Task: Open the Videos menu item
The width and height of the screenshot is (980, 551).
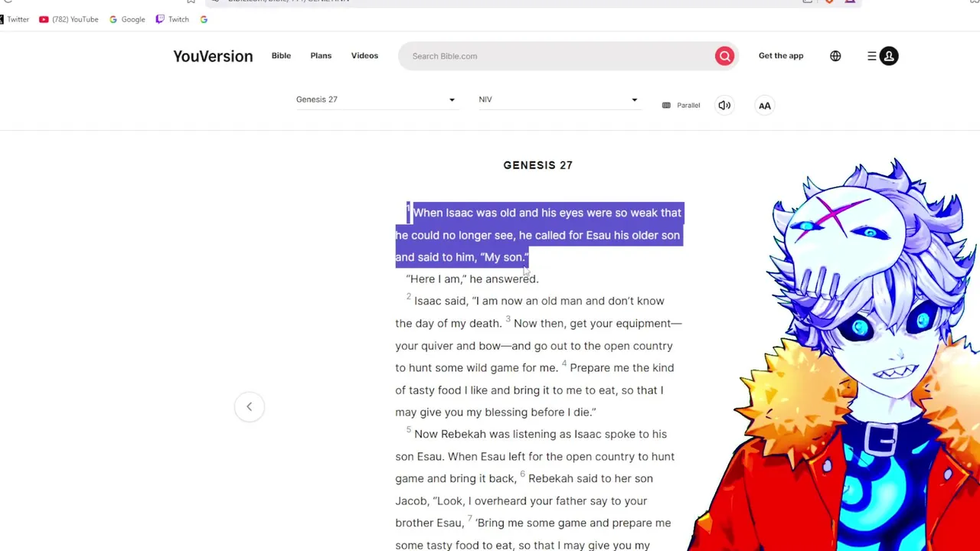Action: click(364, 56)
